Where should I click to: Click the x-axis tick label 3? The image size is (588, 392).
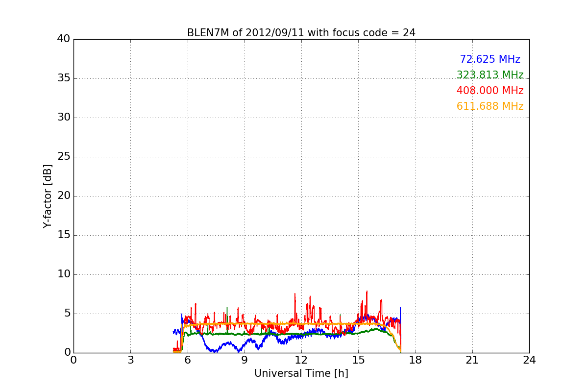pyautogui.click(x=130, y=360)
